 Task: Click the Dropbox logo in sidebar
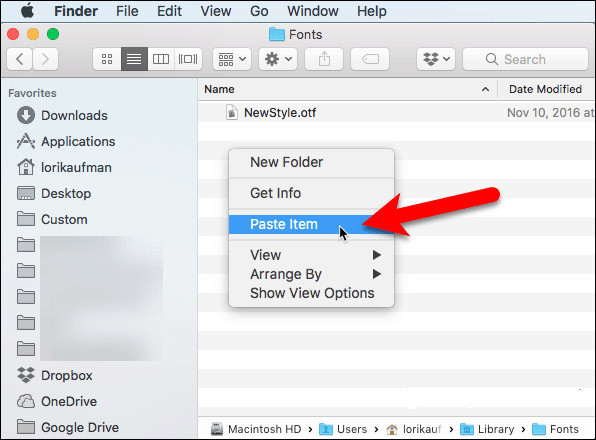[x=26, y=375]
